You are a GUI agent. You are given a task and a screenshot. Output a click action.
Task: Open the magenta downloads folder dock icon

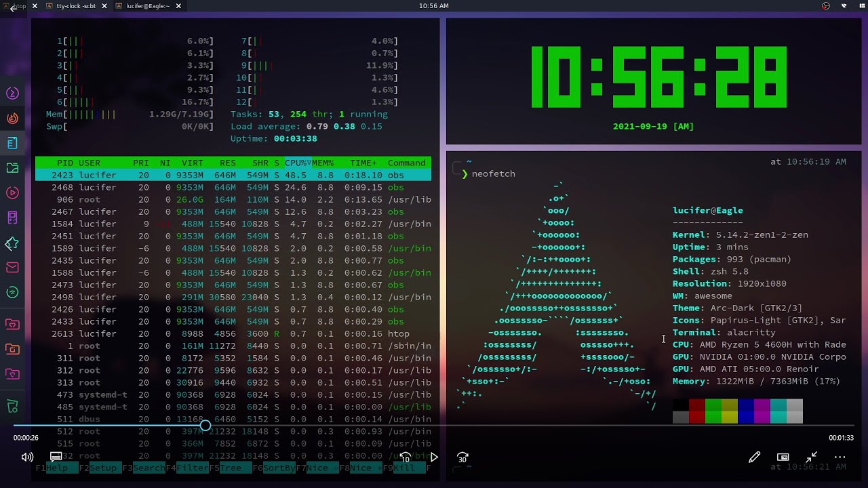pyautogui.click(x=12, y=373)
